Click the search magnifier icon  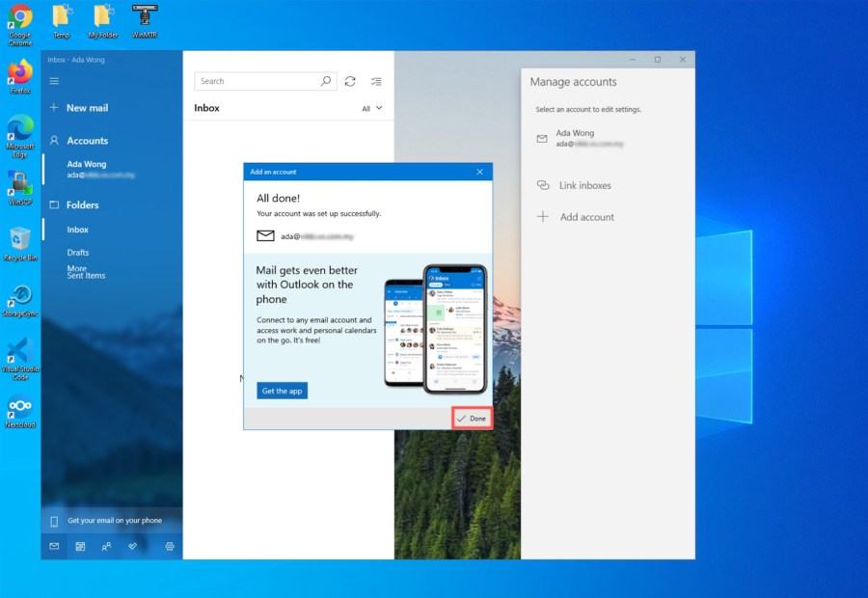tap(326, 82)
